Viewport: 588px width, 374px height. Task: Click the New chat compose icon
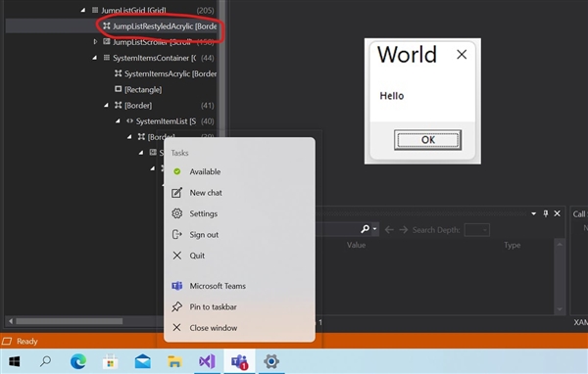(177, 193)
